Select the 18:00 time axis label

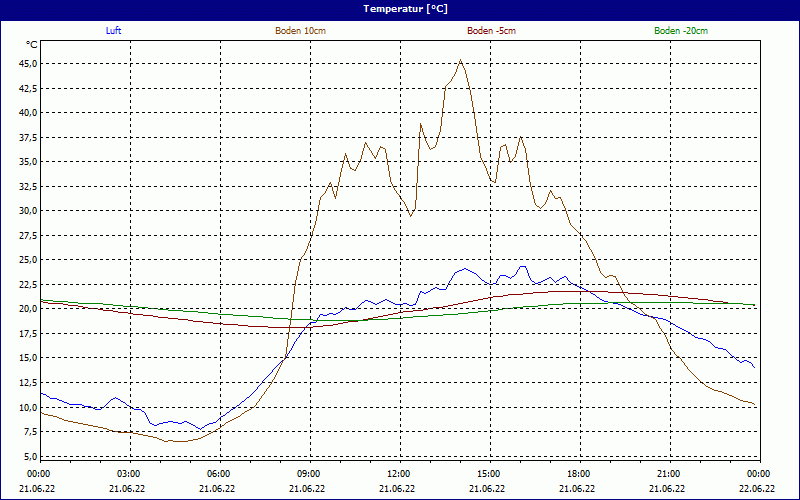pyautogui.click(x=579, y=474)
